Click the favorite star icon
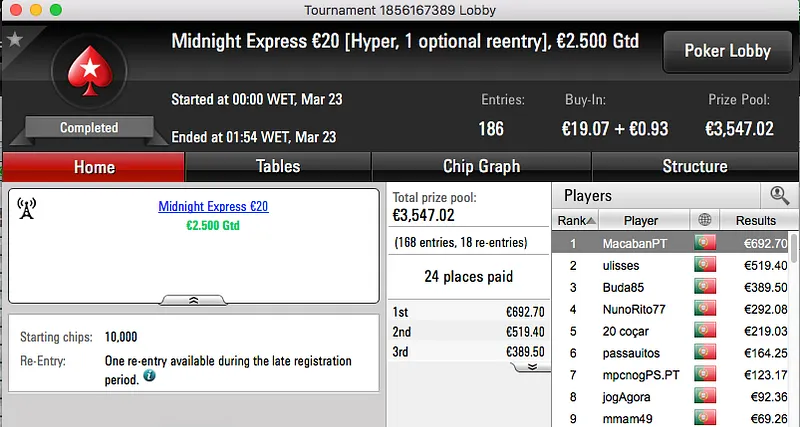800x427 pixels. click(x=14, y=40)
